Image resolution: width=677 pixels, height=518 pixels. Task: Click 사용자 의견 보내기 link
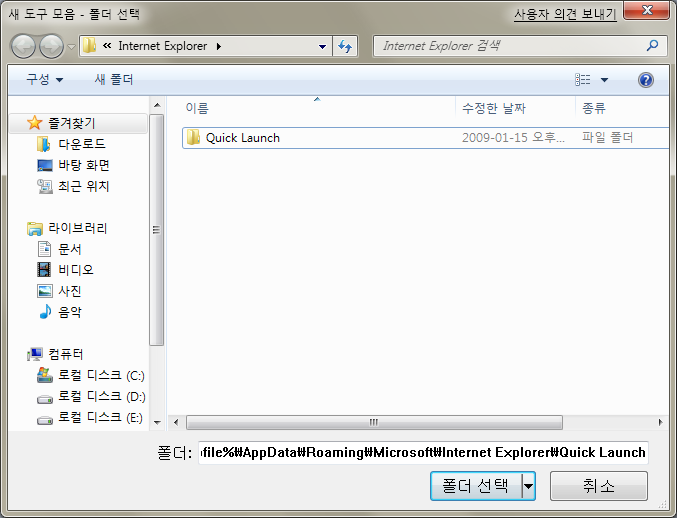565,14
